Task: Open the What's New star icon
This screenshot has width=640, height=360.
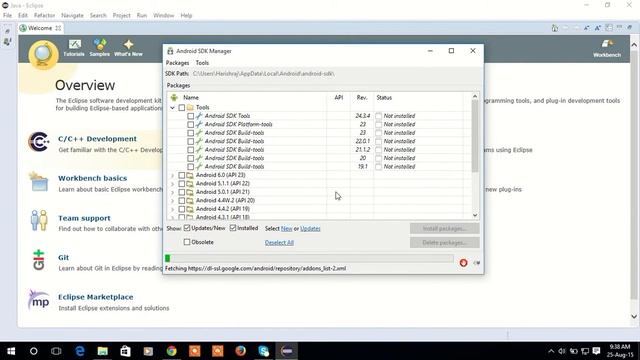Action: [x=128, y=47]
